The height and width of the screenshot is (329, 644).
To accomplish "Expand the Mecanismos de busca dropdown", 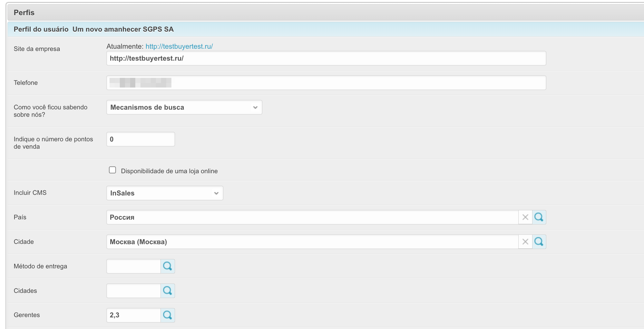I will 184,107.
